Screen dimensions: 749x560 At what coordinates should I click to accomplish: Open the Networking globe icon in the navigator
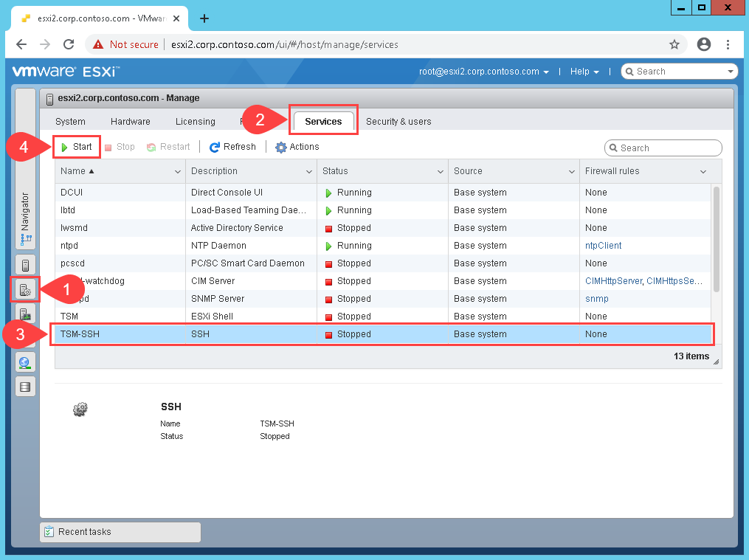tap(25, 363)
